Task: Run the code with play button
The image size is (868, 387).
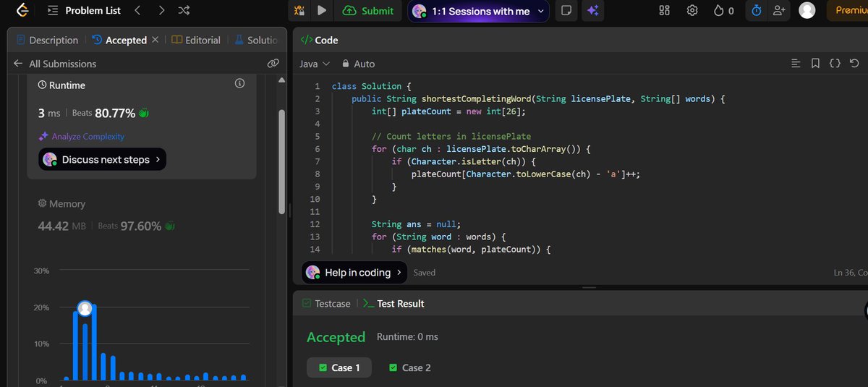Action: point(322,10)
